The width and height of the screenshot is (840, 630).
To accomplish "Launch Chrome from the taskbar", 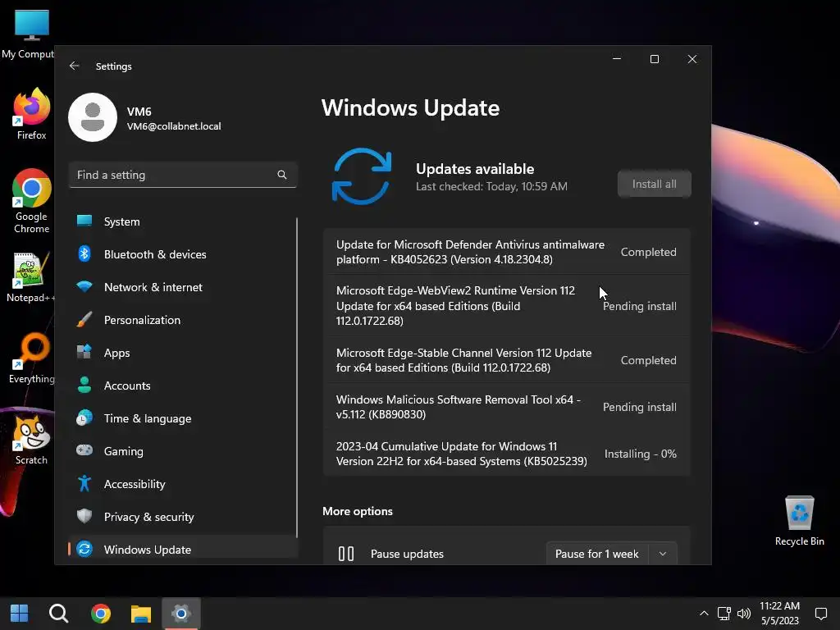I will 100,613.
